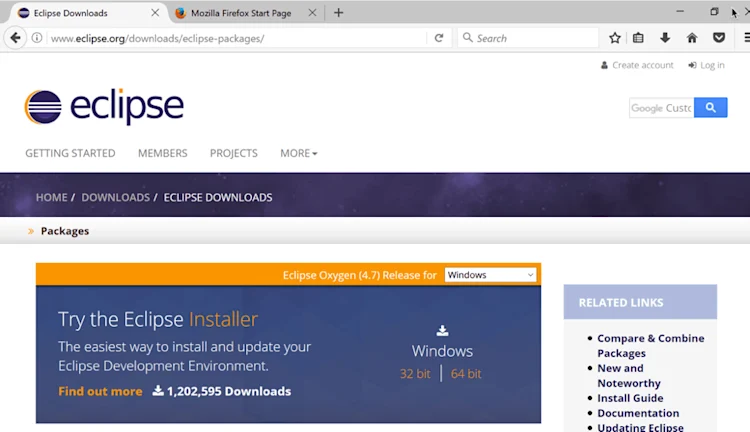Open New and Noteworthy link
Image resolution: width=750 pixels, height=432 pixels.
(x=629, y=376)
